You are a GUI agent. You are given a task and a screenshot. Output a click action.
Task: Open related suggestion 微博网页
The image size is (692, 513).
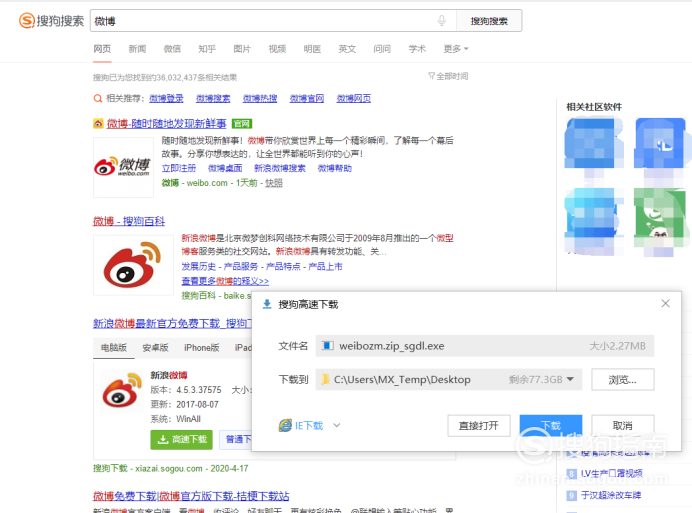354,98
